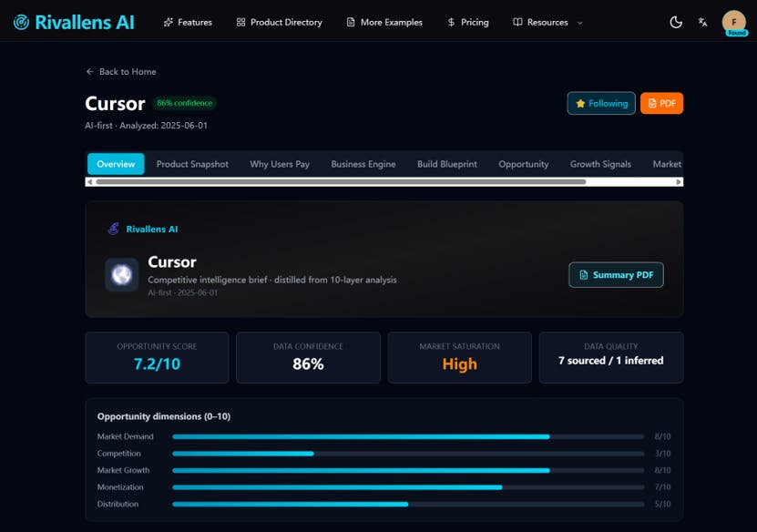Click the Market Demand progress bar
This screenshot has height=532, width=757.
408,436
